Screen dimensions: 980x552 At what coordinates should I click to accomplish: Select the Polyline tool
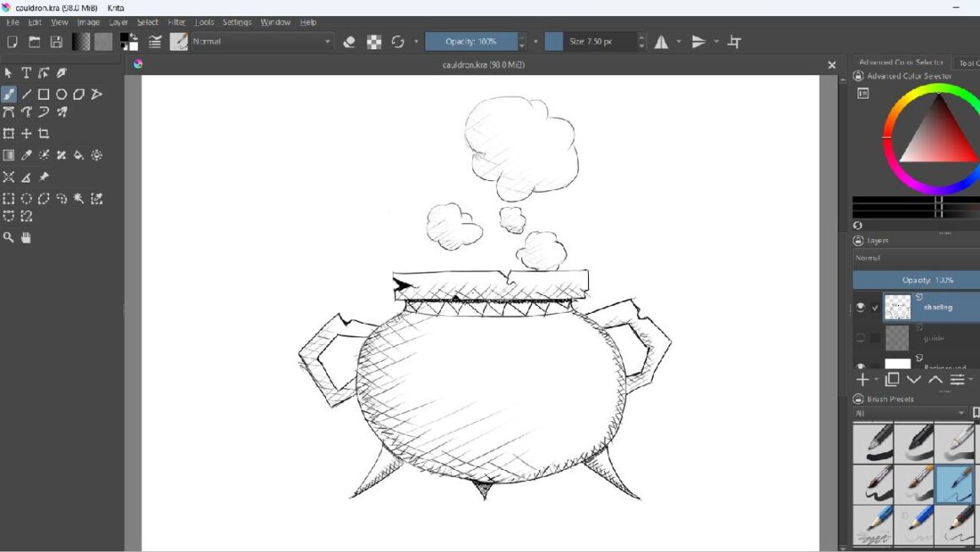[96, 95]
